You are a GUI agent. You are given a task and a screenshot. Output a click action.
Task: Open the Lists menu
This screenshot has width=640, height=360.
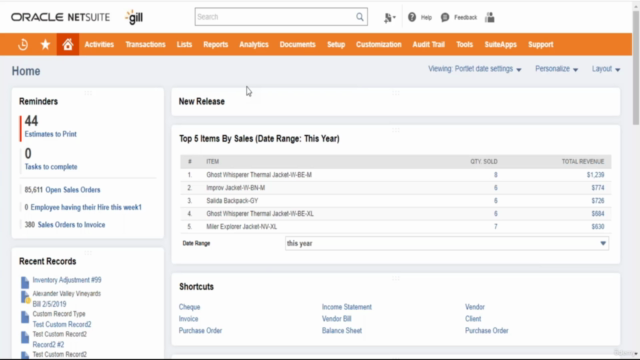point(184,44)
